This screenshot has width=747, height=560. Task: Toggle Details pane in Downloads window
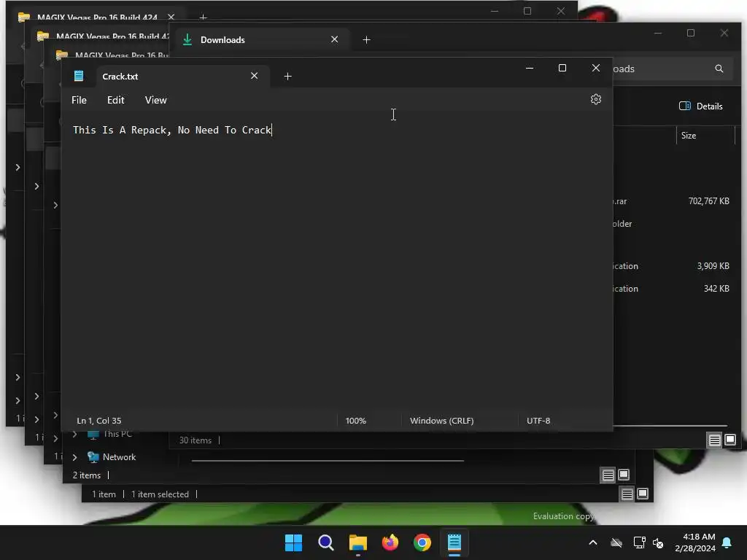tap(701, 106)
